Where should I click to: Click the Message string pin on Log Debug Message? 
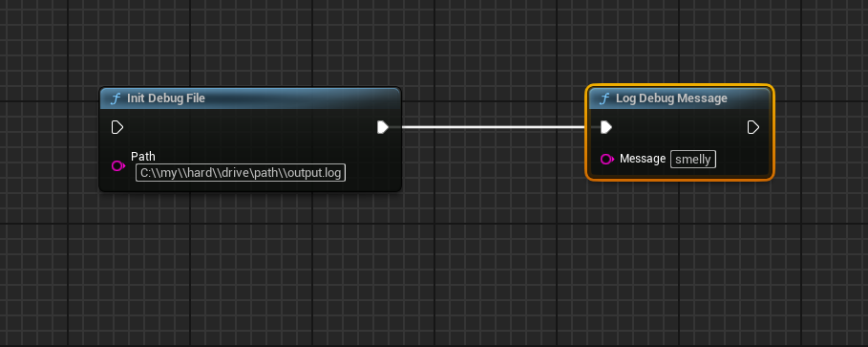tap(606, 160)
